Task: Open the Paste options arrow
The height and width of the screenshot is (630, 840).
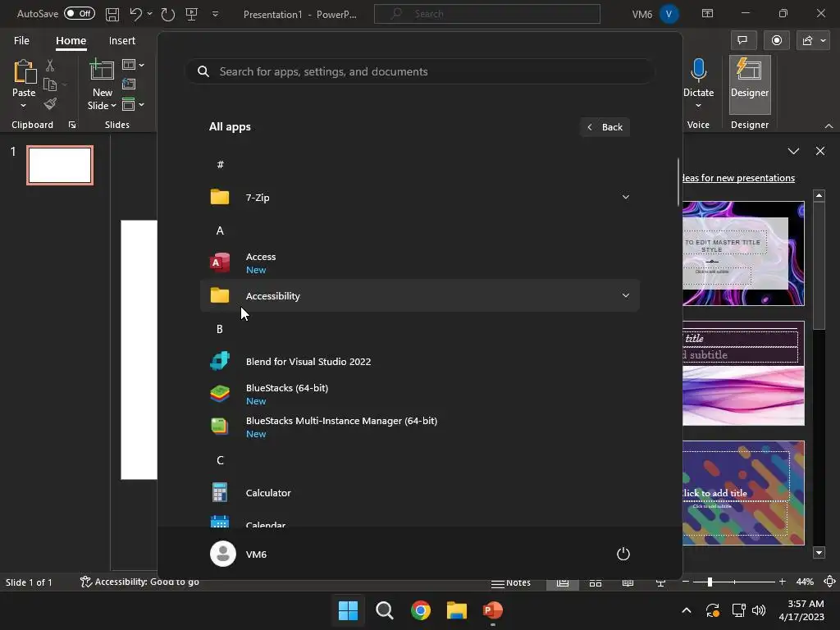Action: click(24, 106)
